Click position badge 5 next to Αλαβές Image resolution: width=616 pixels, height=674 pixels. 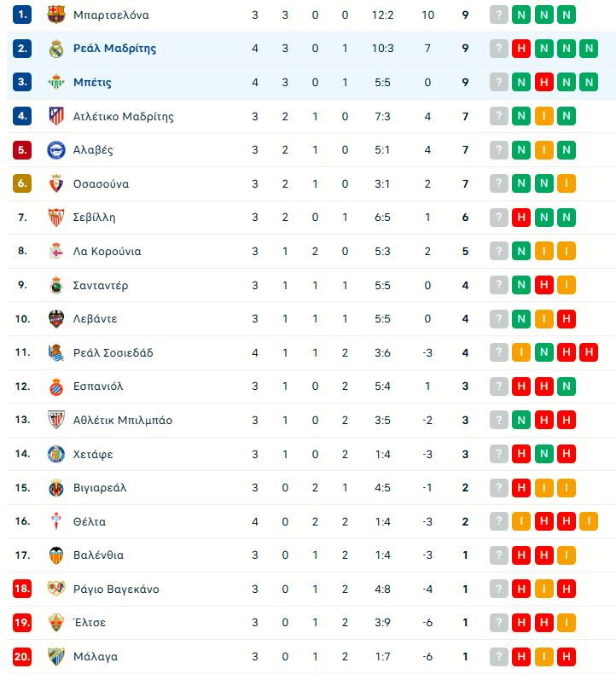22,149
